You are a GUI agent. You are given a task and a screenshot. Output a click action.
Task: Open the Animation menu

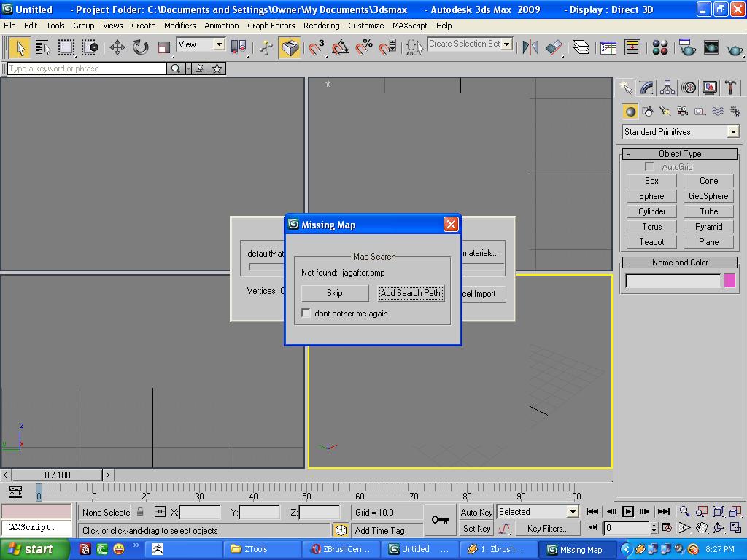(222, 26)
